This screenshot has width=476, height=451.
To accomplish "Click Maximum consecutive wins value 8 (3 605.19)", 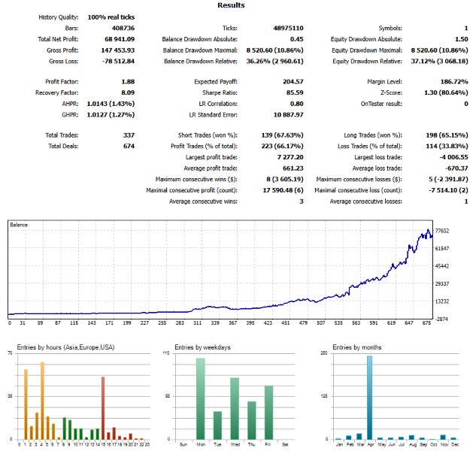I will 285,180.
